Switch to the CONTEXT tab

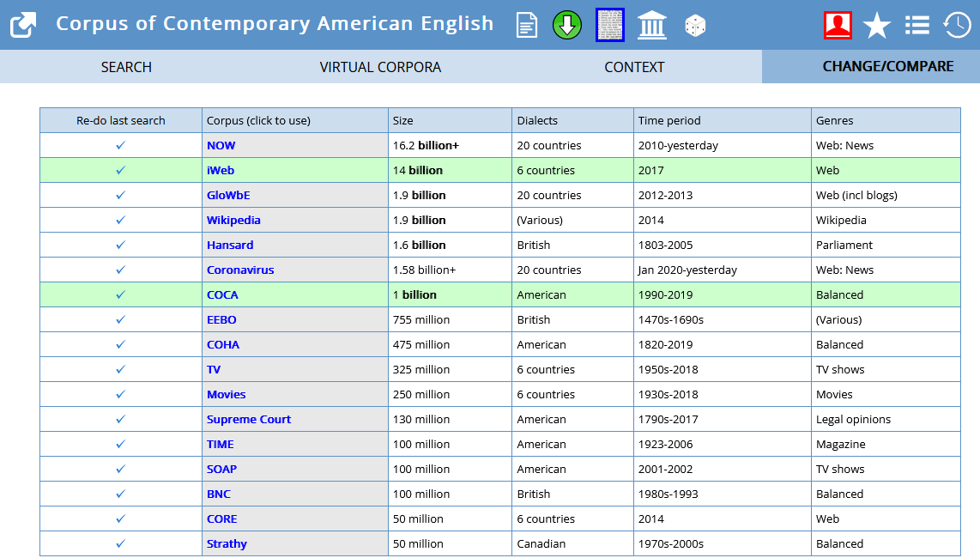[x=634, y=67]
